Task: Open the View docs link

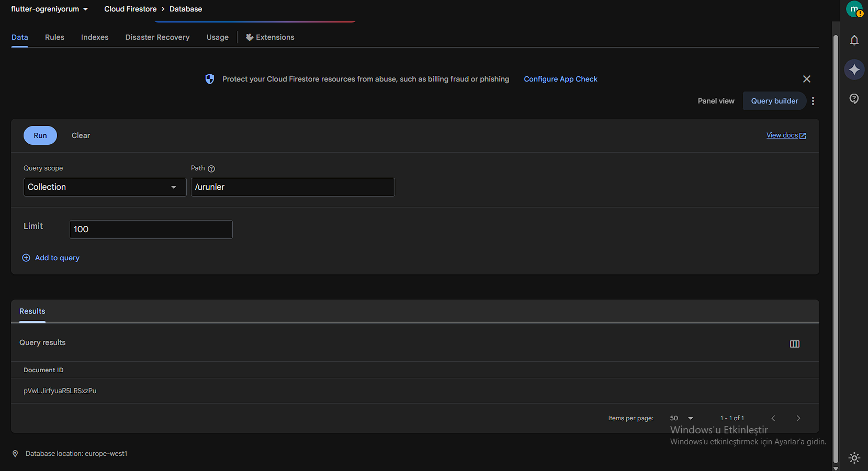Action: [782, 135]
